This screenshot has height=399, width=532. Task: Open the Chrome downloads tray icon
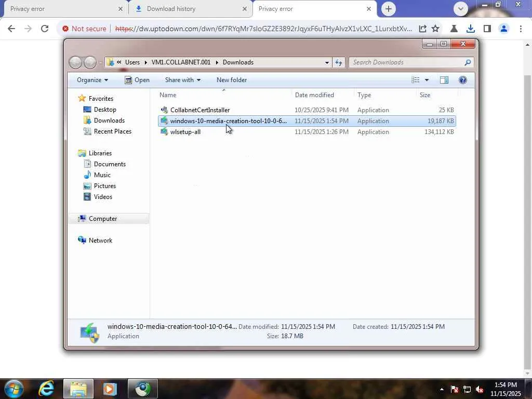(x=470, y=29)
